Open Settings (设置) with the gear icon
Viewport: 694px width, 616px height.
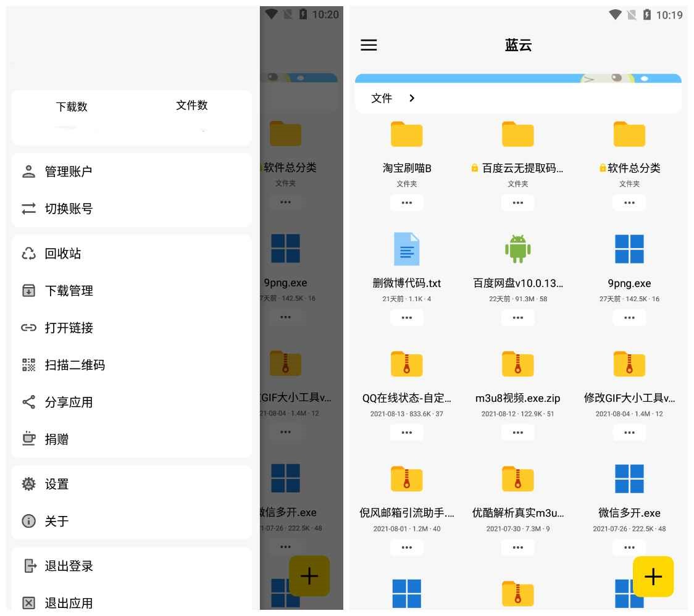coord(56,484)
